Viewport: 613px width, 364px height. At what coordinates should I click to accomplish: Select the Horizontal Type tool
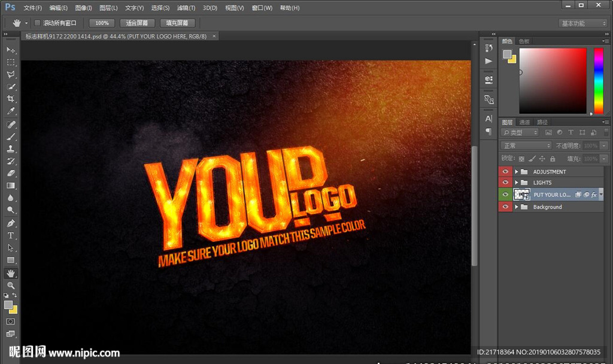[11, 235]
